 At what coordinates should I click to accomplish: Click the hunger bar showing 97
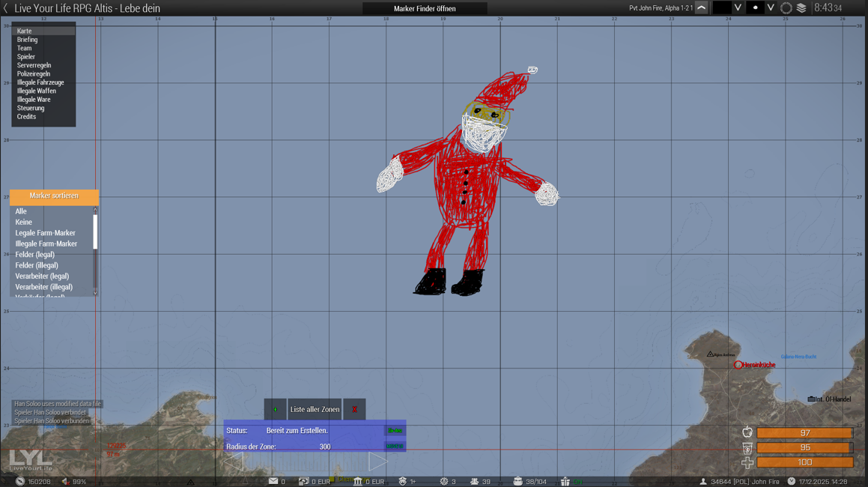coord(805,433)
